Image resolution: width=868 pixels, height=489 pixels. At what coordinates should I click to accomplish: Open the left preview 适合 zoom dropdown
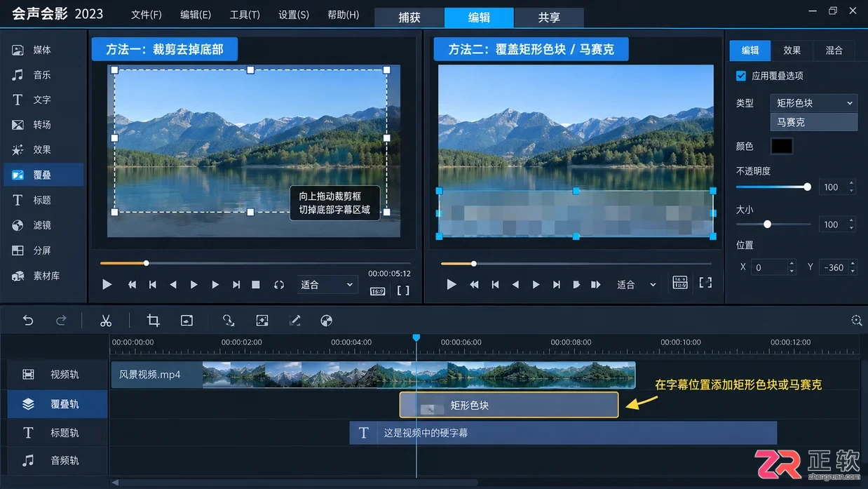(327, 285)
